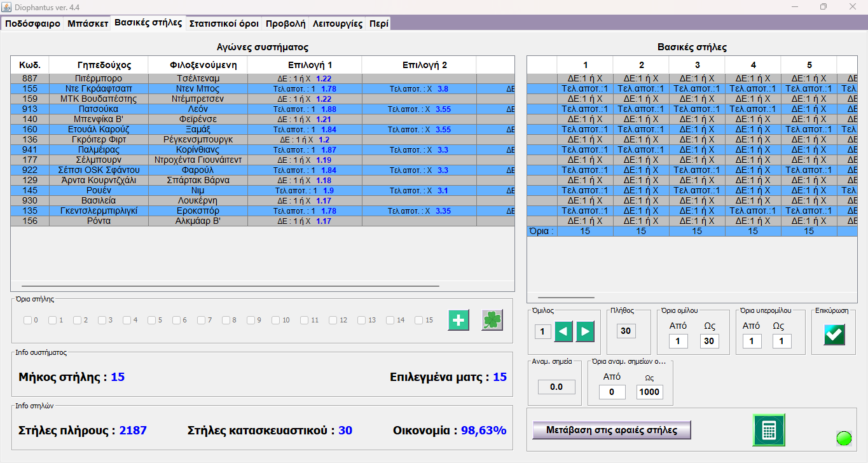Enable column limit checkbox 15

(418, 320)
